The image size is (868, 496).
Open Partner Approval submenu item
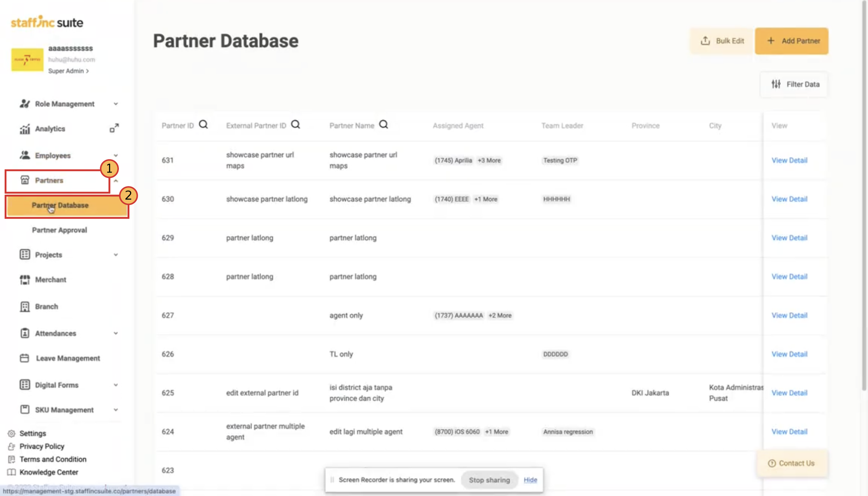click(x=59, y=230)
